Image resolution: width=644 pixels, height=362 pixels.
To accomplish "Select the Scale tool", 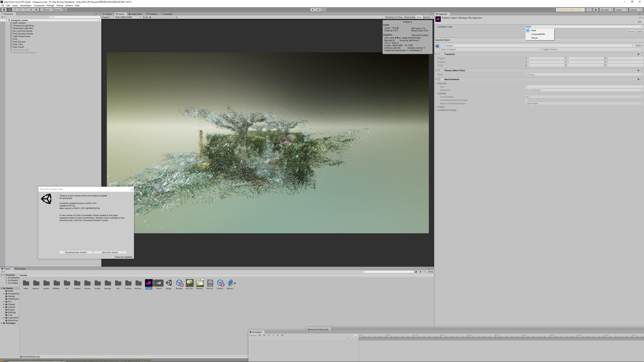I will pyautogui.click(x=20, y=10).
